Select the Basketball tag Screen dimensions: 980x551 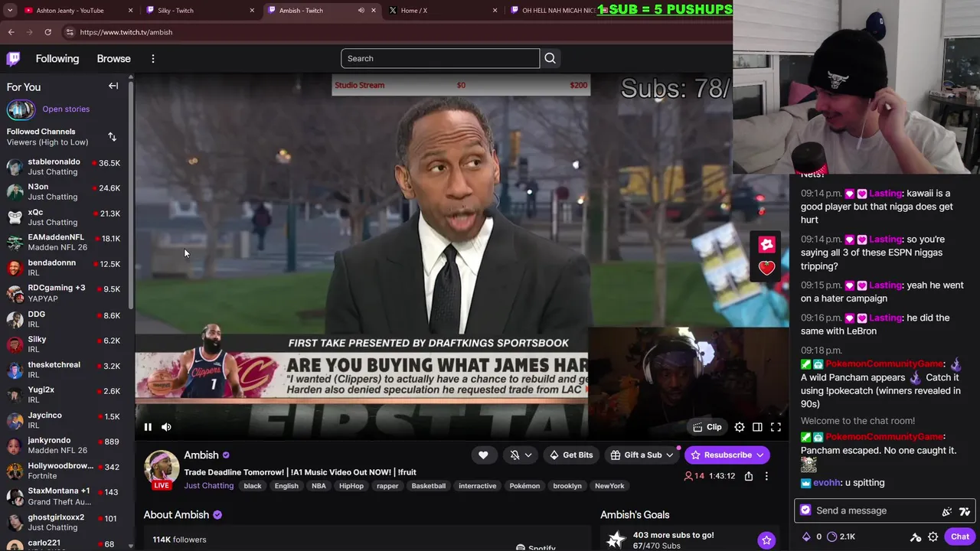pos(428,486)
